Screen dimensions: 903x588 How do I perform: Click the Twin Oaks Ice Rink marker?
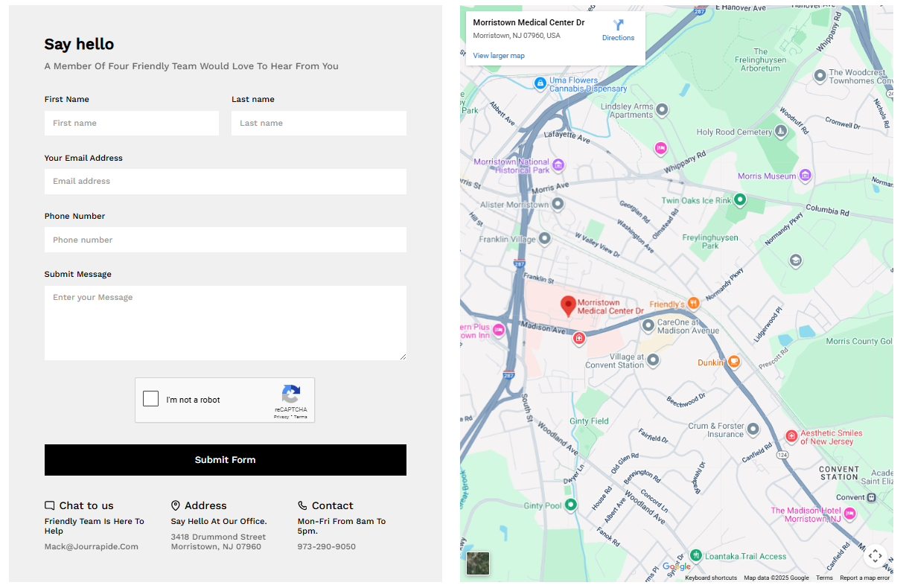point(740,199)
